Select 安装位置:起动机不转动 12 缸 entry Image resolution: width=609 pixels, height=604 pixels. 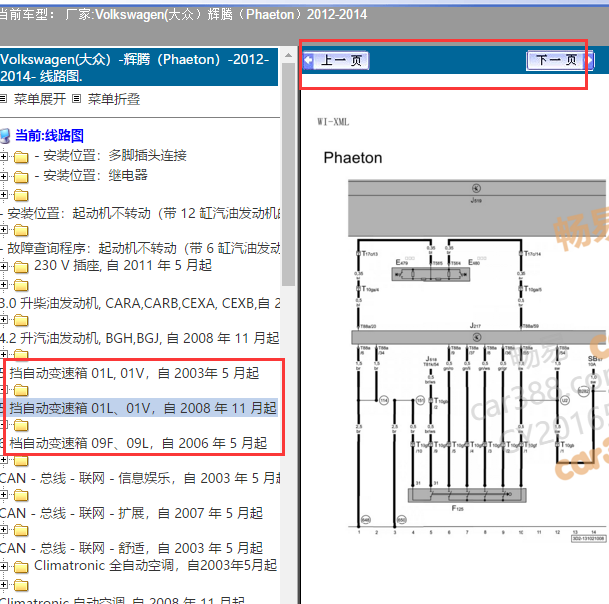point(141,213)
